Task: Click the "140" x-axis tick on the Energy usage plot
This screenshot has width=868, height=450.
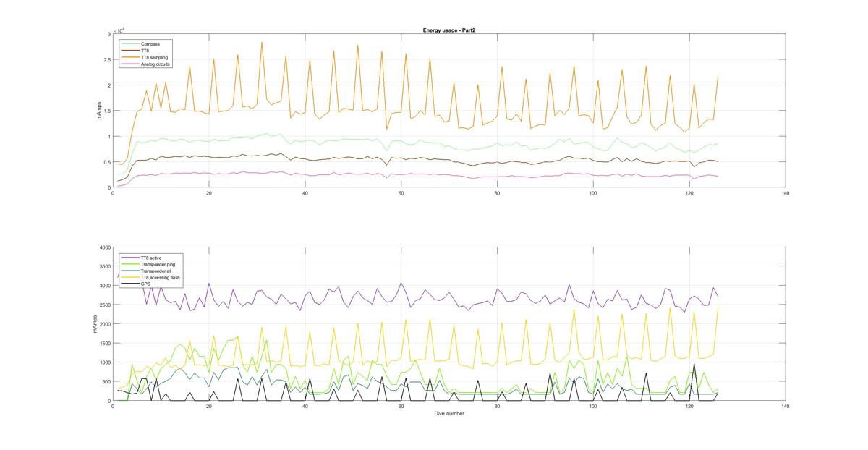Action: click(786, 194)
